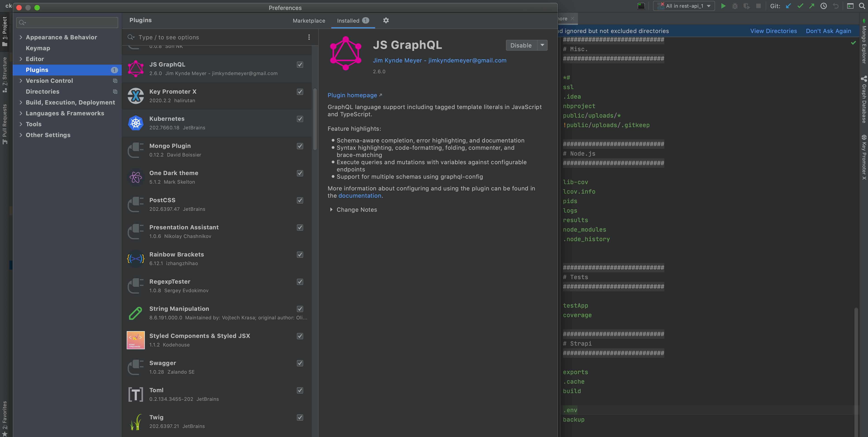Toggle Swagger plugin checkbox
Image resolution: width=868 pixels, height=437 pixels.
tap(300, 363)
